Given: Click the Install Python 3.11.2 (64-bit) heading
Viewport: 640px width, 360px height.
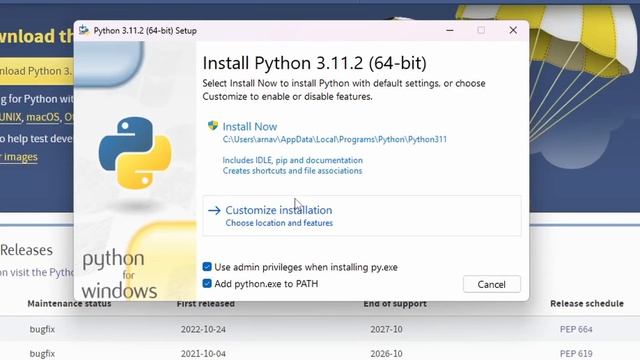Looking at the screenshot, I should tap(314, 63).
